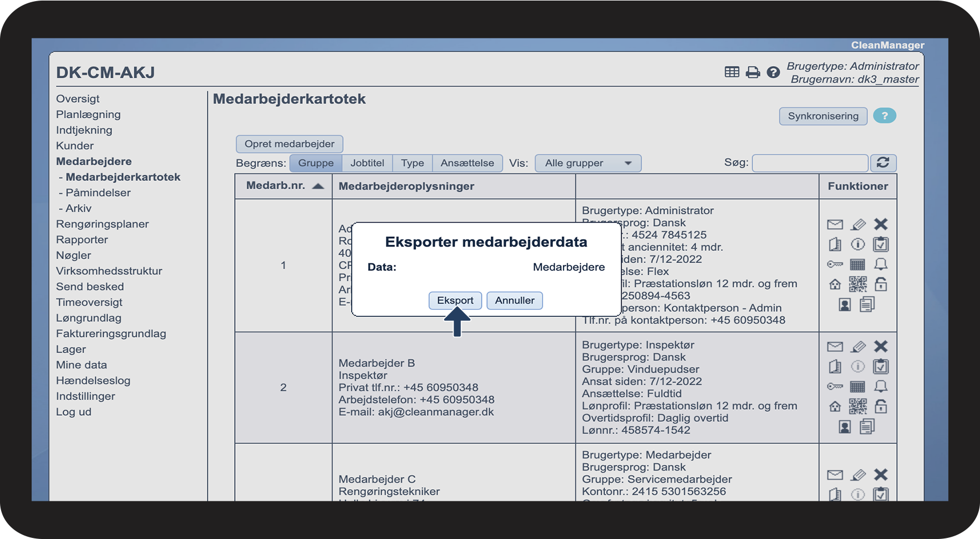
Task: Open Rengøringsplaner in the sidebar menu
Action: point(102,224)
